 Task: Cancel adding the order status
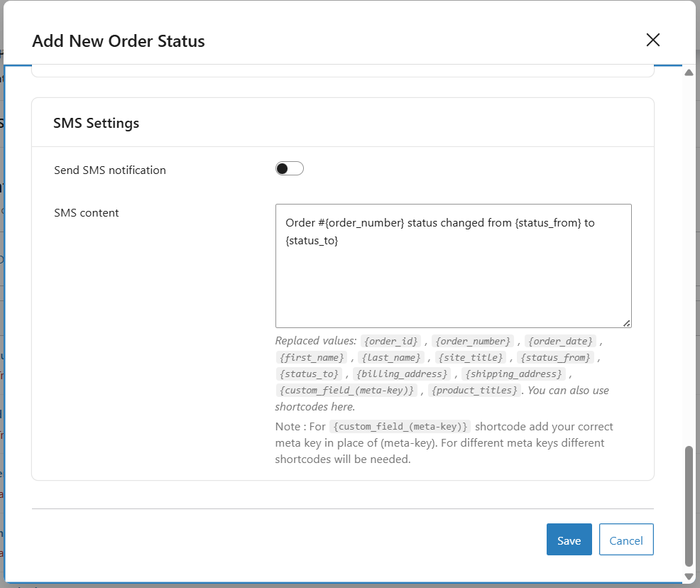click(x=625, y=540)
